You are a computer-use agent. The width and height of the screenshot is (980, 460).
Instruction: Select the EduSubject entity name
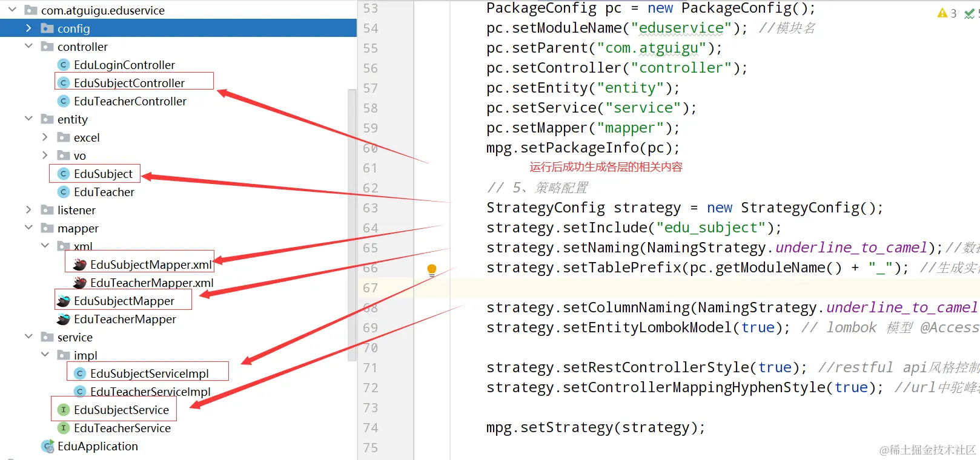pos(103,174)
